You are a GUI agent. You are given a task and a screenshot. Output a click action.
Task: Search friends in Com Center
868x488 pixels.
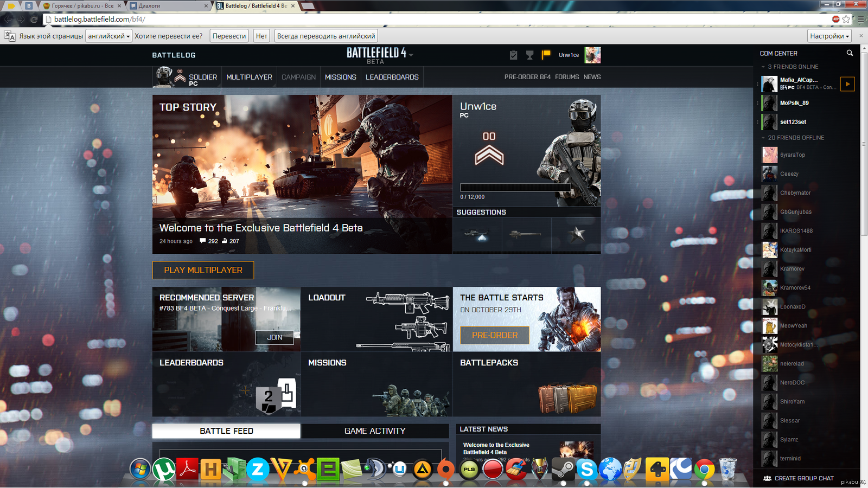[x=850, y=53]
